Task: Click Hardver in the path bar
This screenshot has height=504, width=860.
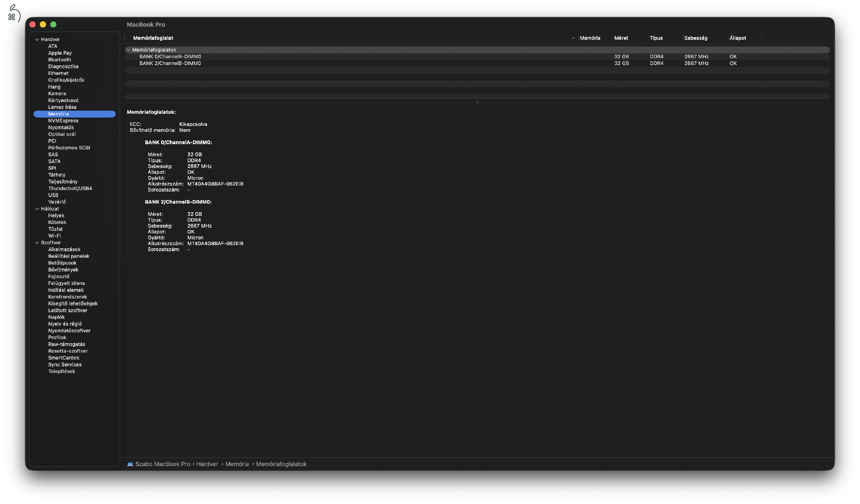Action: click(207, 464)
